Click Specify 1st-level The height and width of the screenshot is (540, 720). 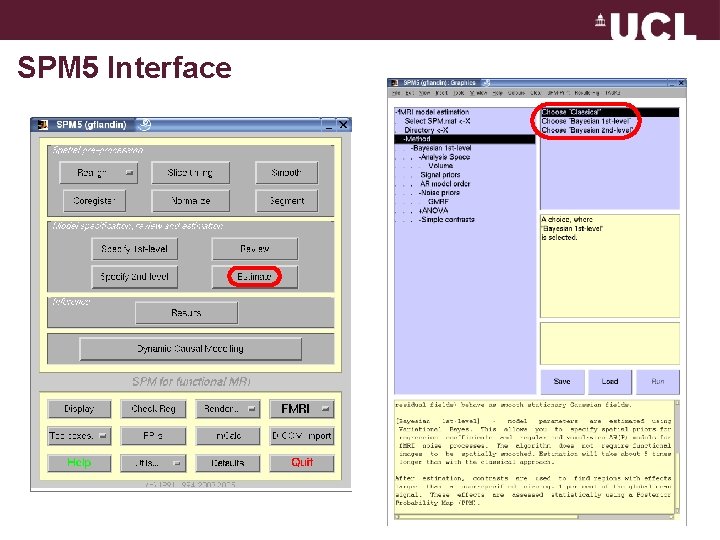pyautogui.click(x=135, y=249)
